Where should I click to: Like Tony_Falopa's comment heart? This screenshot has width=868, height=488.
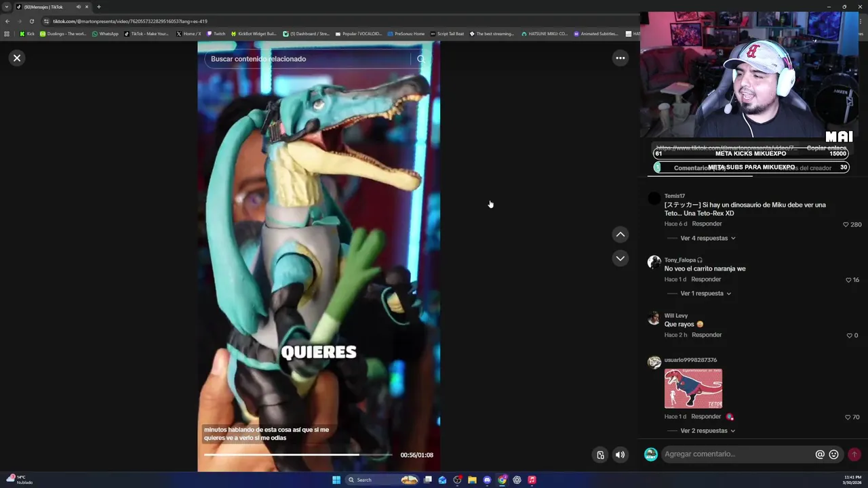(x=848, y=280)
